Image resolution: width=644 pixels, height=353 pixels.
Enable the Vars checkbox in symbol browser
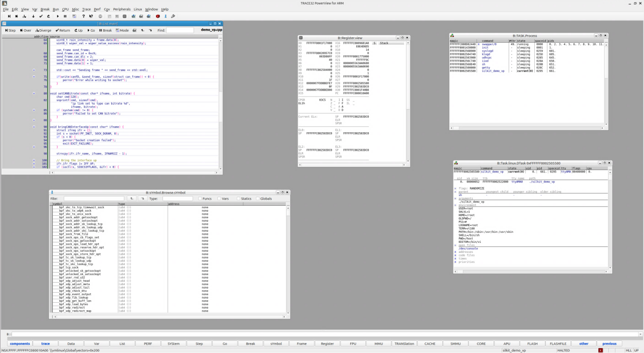pyautogui.click(x=220, y=199)
